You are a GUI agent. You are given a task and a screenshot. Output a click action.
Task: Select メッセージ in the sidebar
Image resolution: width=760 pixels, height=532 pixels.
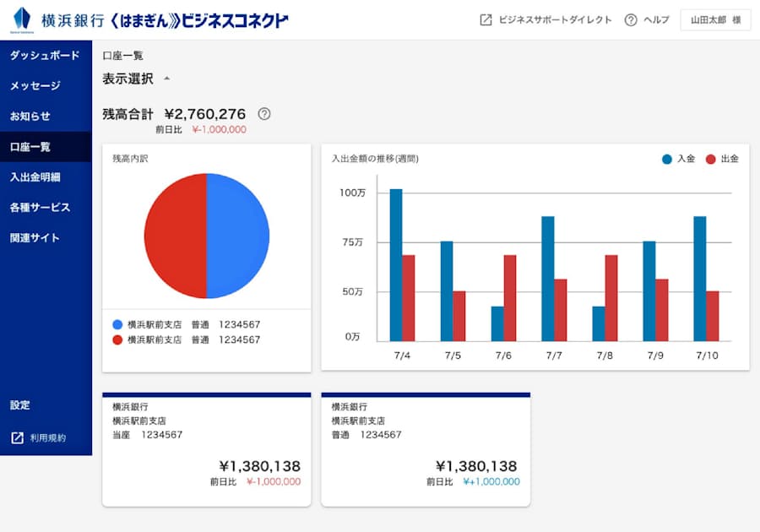click(x=35, y=86)
